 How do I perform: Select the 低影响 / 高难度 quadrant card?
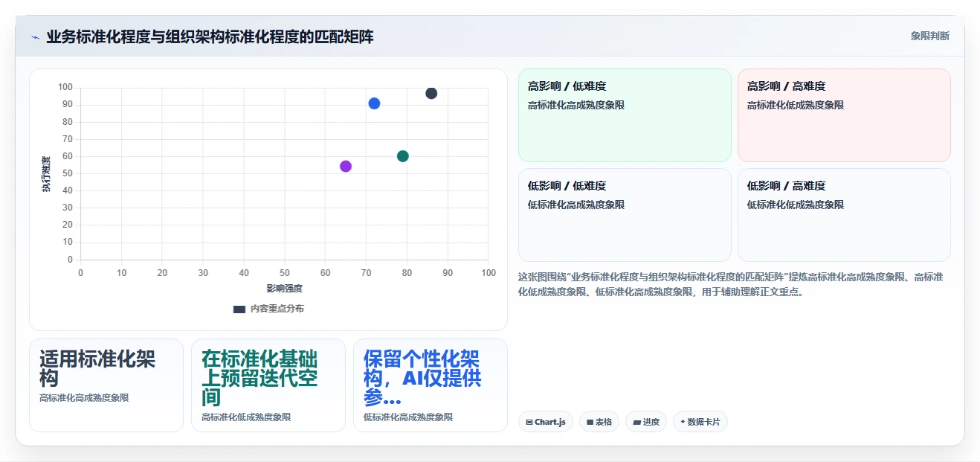click(844, 215)
